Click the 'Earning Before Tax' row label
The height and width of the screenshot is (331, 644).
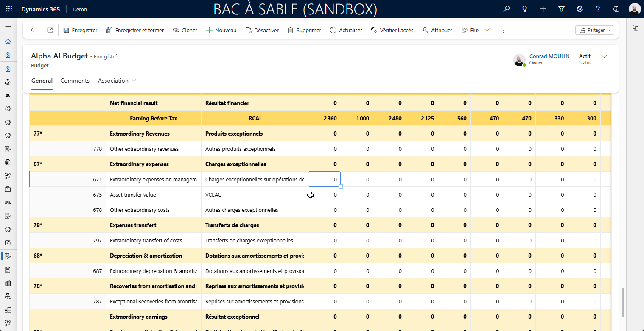pyautogui.click(x=154, y=119)
